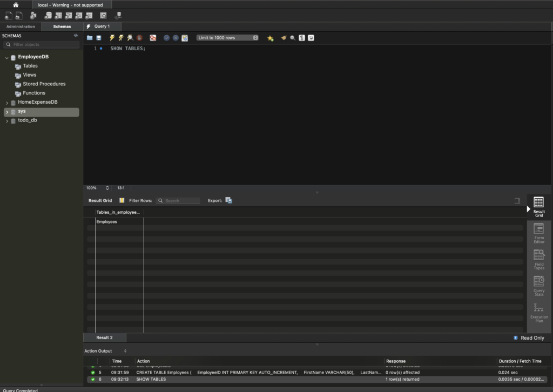Expand the HomeExpenseDB schema
Viewport: 553px width, 392px height.
(x=7, y=103)
